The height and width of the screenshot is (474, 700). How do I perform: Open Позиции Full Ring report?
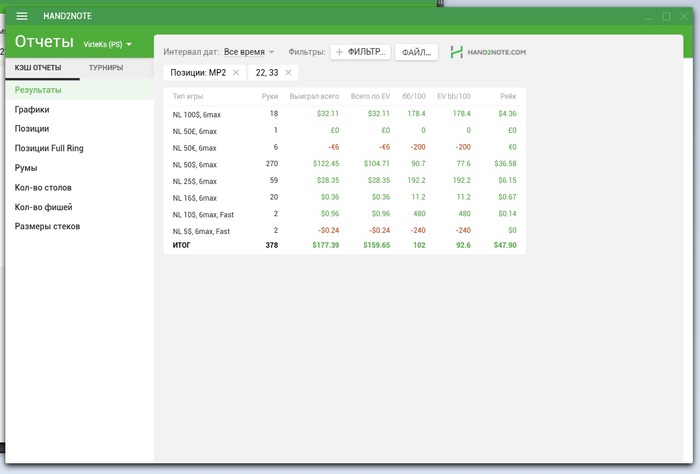point(49,148)
